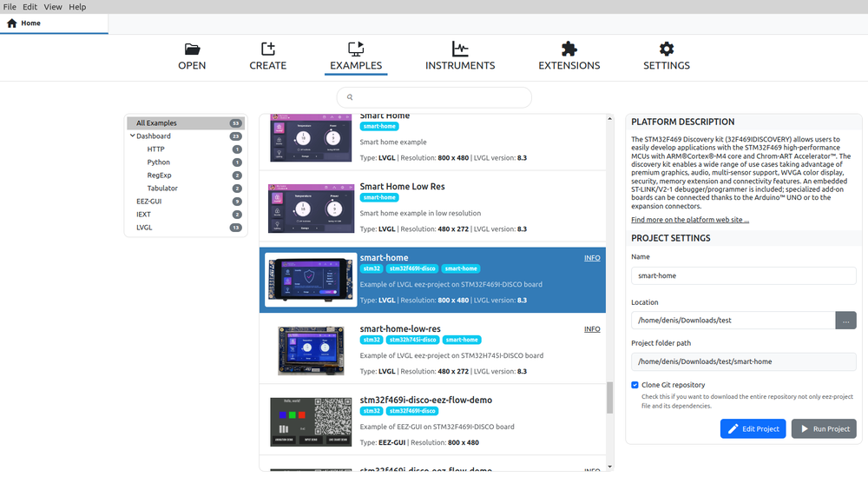The image size is (868, 477).
Task: Click the PROJECT SETTINGS heading
Action: point(670,238)
